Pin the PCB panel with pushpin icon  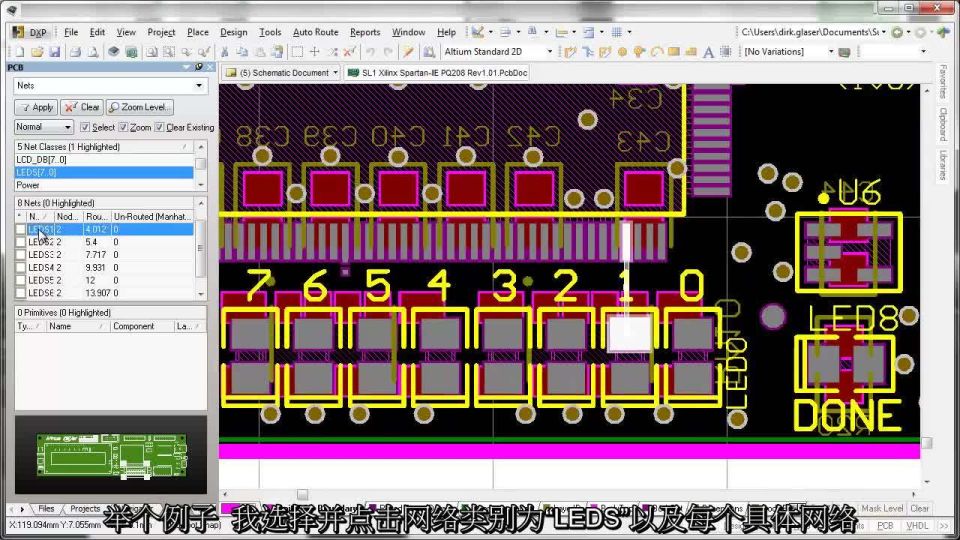pos(199,67)
